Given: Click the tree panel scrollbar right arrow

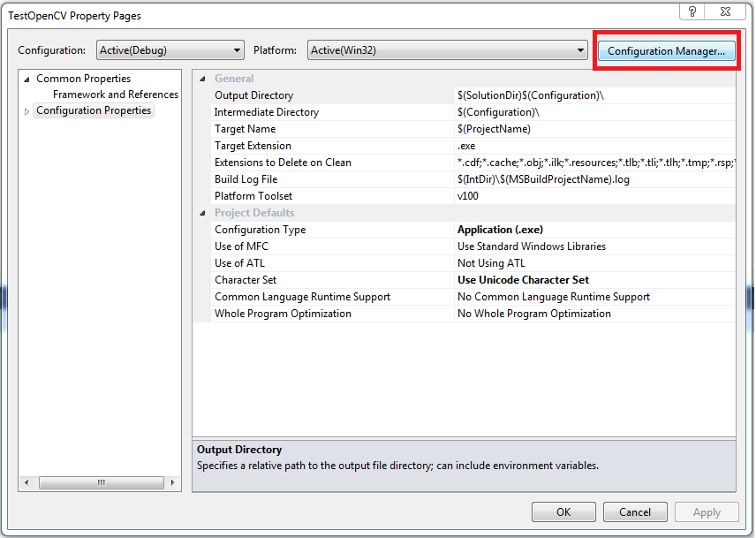Looking at the screenshot, I should (172, 482).
